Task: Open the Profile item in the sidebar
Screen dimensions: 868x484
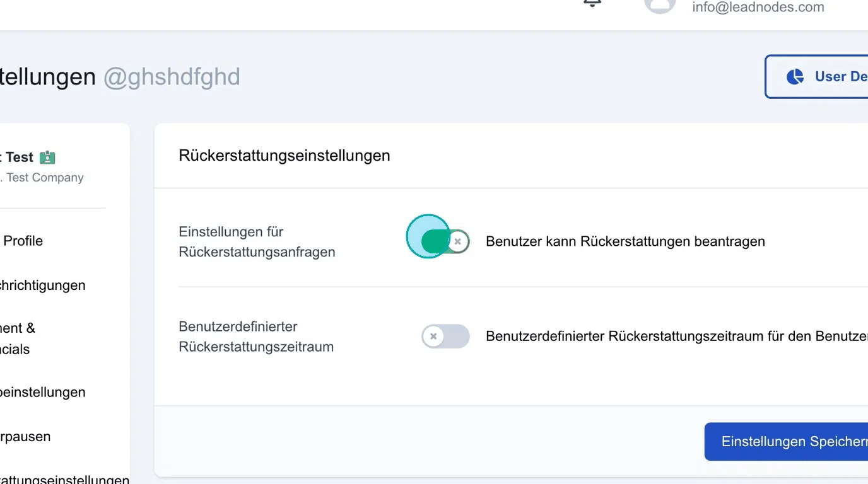Action: pyautogui.click(x=23, y=241)
